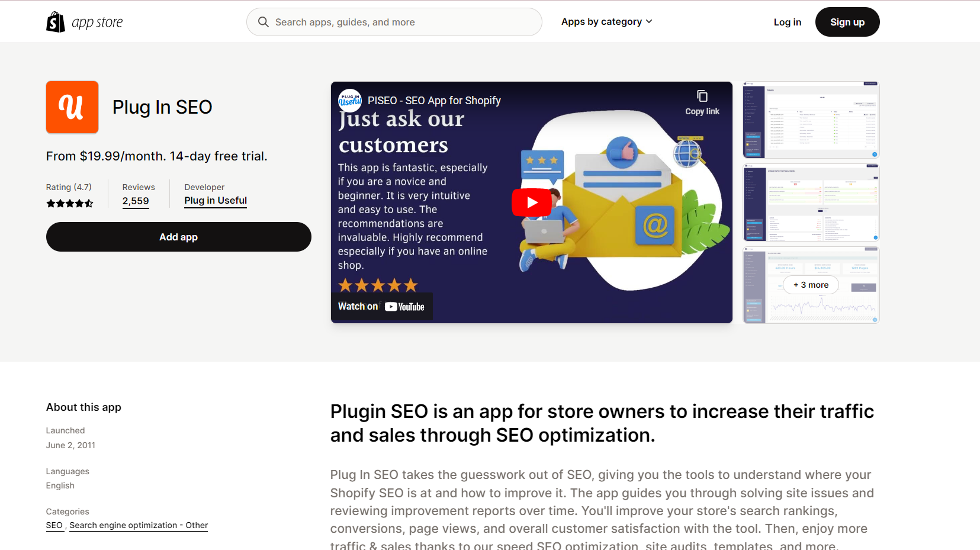This screenshot has width=980, height=550.
Task: Click the From $19.99/month pricing text
Action: 157,156
